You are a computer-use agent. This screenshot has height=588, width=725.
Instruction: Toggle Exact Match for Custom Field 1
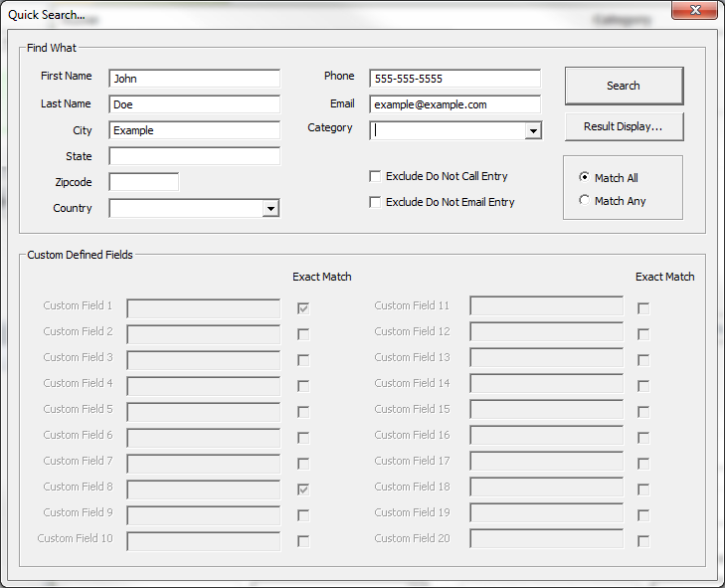click(303, 308)
